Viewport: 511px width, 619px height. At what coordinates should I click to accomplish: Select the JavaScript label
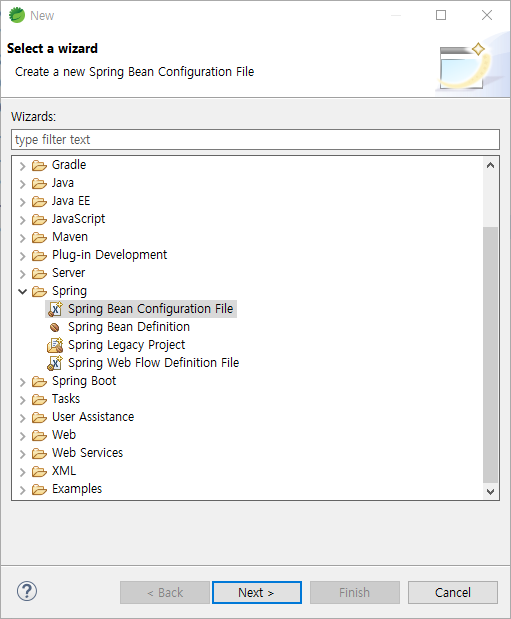click(78, 219)
